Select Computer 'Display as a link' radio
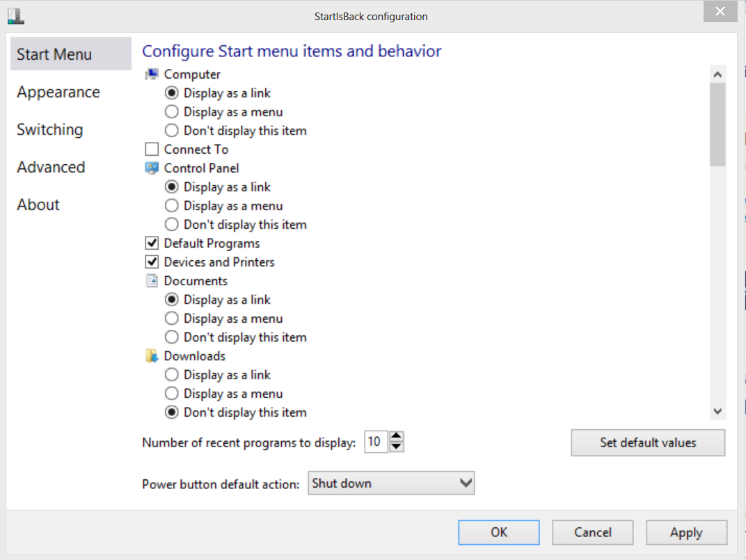 pos(172,93)
